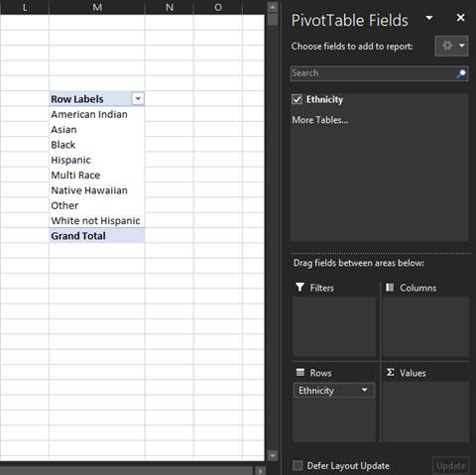The image size is (476, 475).
Task: Select the "Black" cell
Action: pyautogui.click(x=97, y=145)
